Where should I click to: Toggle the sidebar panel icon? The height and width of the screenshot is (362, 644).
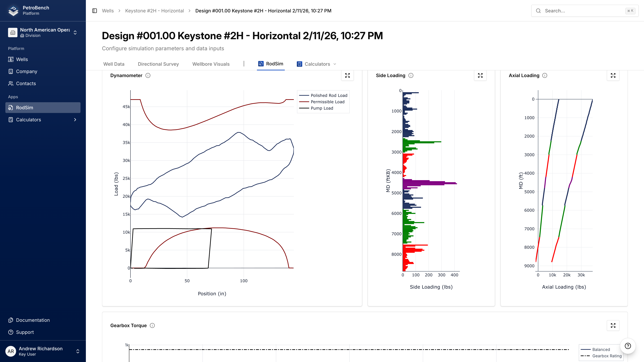pyautogui.click(x=94, y=11)
